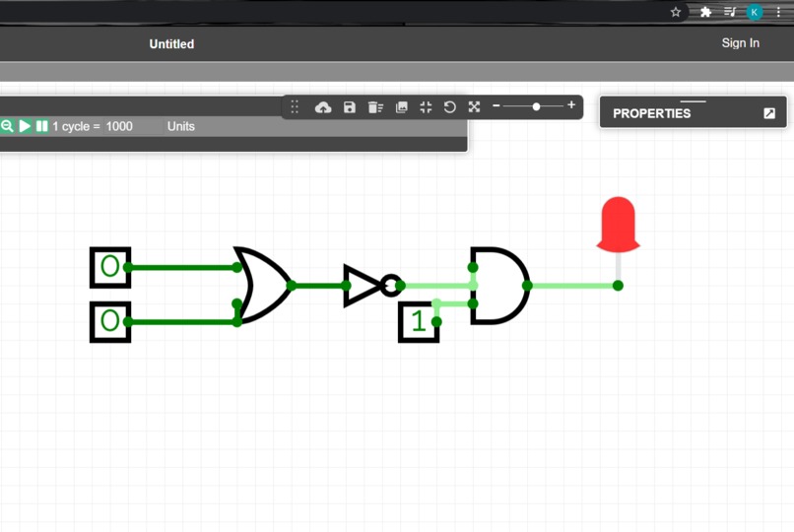Click the save offline floppy disk icon

(x=350, y=107)
